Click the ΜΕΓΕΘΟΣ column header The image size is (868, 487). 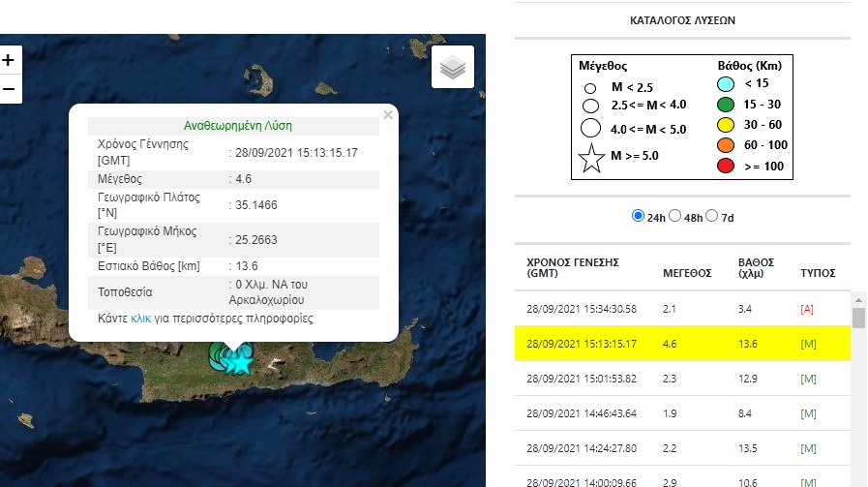(687, 273)
